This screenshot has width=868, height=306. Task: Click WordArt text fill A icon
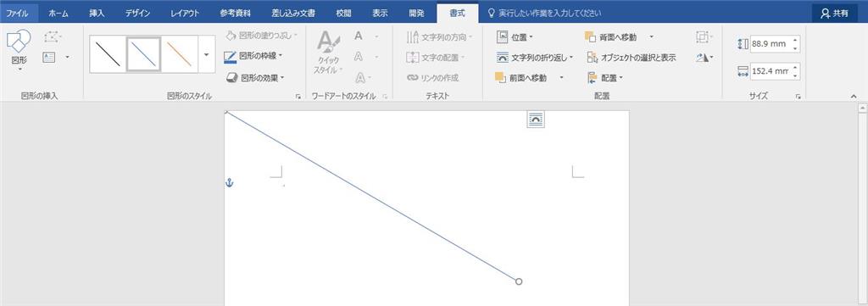pyautogui.click(x=359, y=36)
